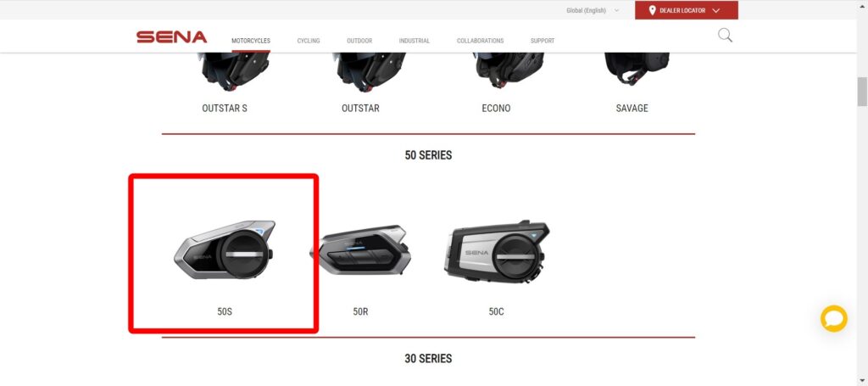Screen dimensions: 868x386
Task: Click the Sena logo
Action: coord(171,37)
